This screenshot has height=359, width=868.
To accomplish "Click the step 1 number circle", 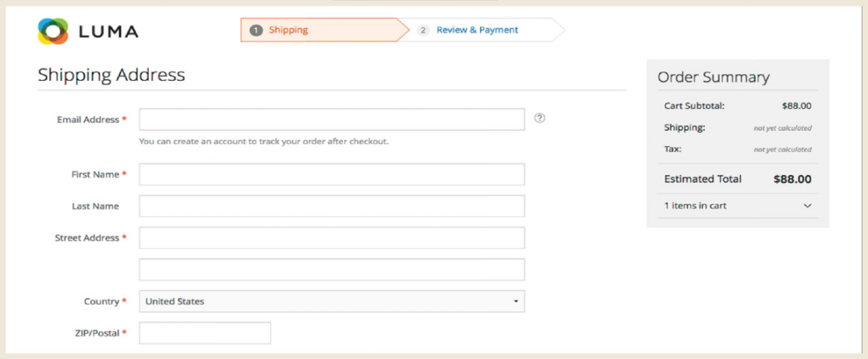I will (x=256, y=30).
